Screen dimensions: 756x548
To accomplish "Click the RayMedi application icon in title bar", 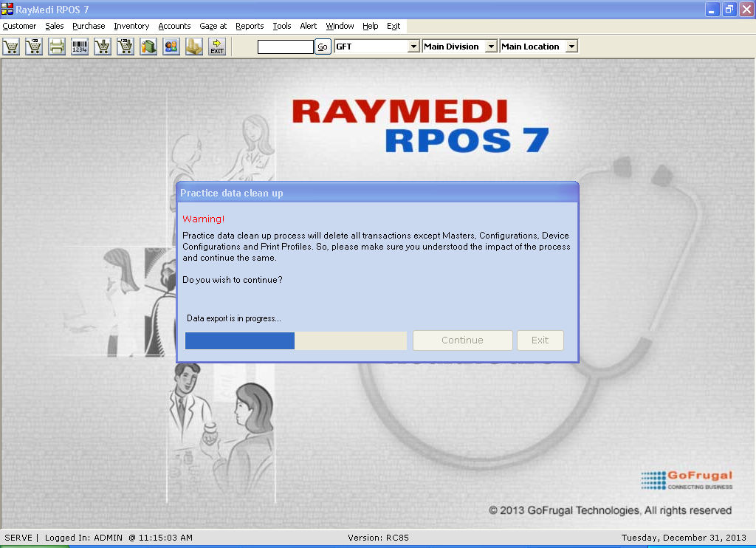I will (x=7, y=9).
